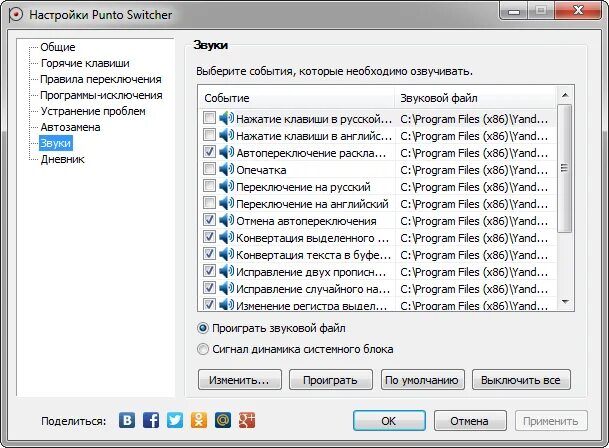This screenshot has height=448, width=609.
Task: Uncheck Конвертация текста в буфе… checkbox
Action: pyautogui.click(x=209, y=254)
